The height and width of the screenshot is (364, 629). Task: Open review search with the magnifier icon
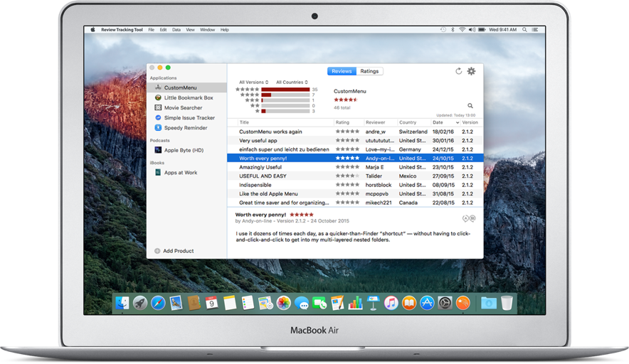click(470, 106)
